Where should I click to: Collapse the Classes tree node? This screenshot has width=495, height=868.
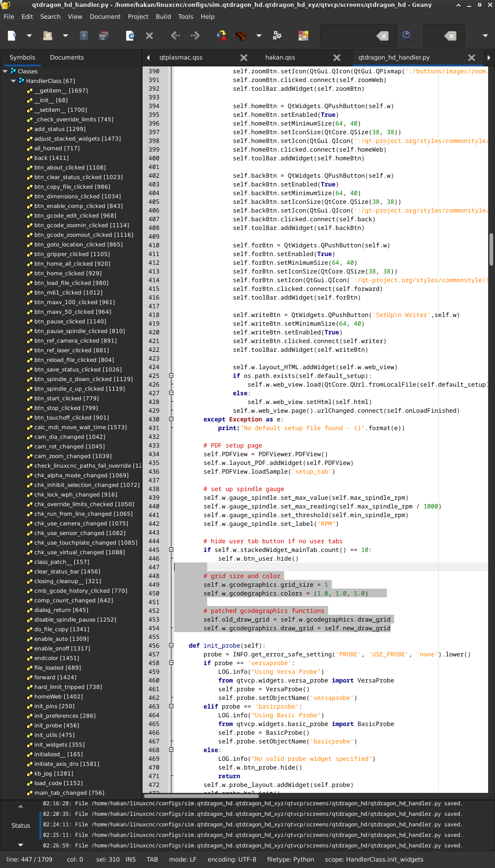point(5,71)
